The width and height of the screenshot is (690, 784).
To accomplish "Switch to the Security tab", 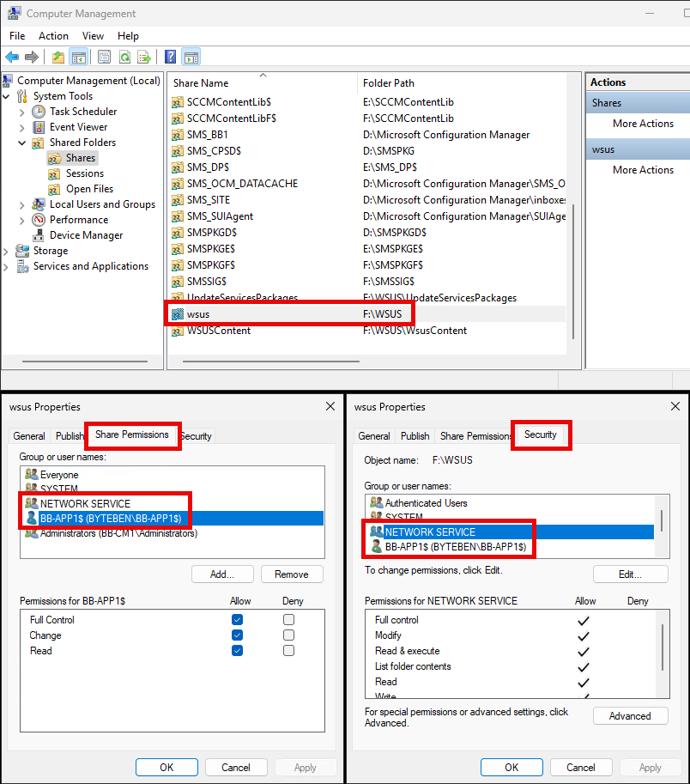I will pyautogui.click(x=541, y=435).
